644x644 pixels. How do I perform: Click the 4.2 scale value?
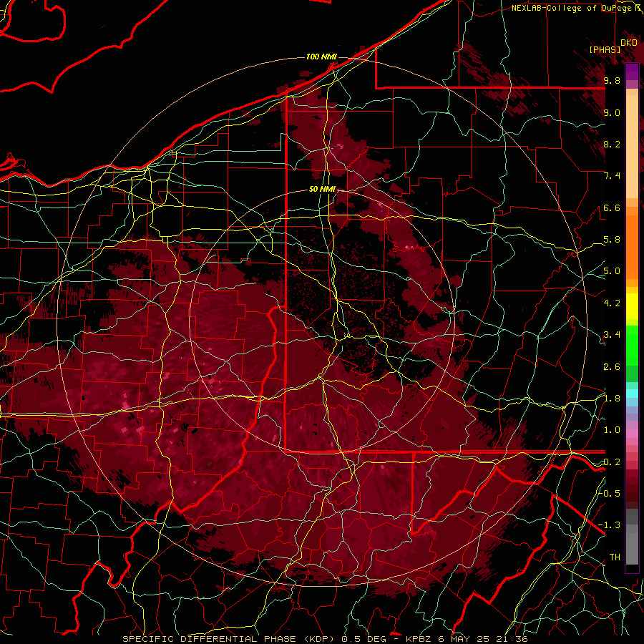coord(612,303)
